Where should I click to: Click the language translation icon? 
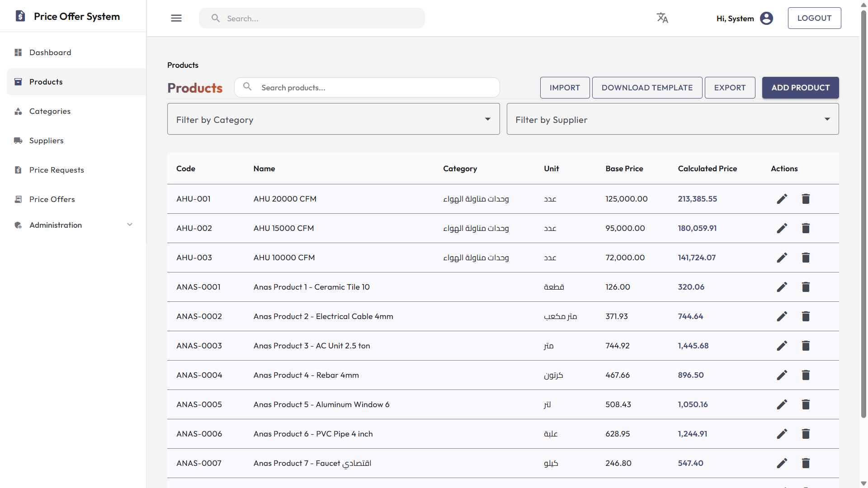pos(662,18)
